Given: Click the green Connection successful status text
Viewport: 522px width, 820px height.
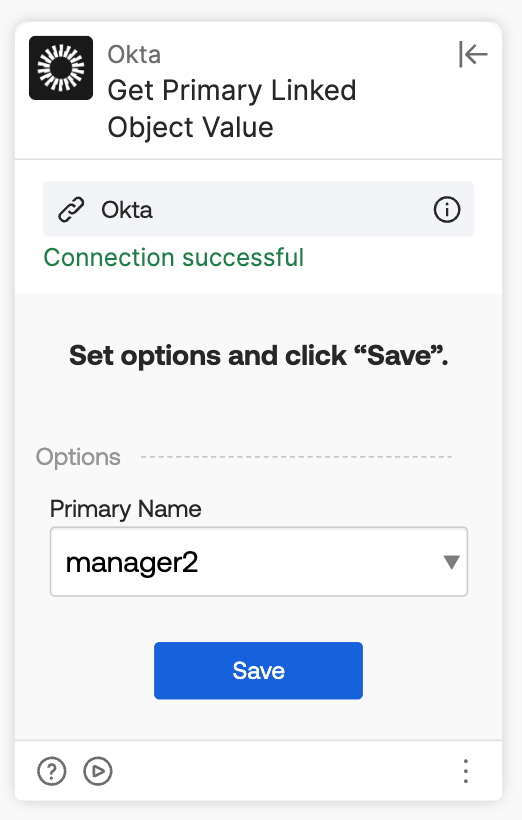Looking at the screenshot, I should pos(174,257).
